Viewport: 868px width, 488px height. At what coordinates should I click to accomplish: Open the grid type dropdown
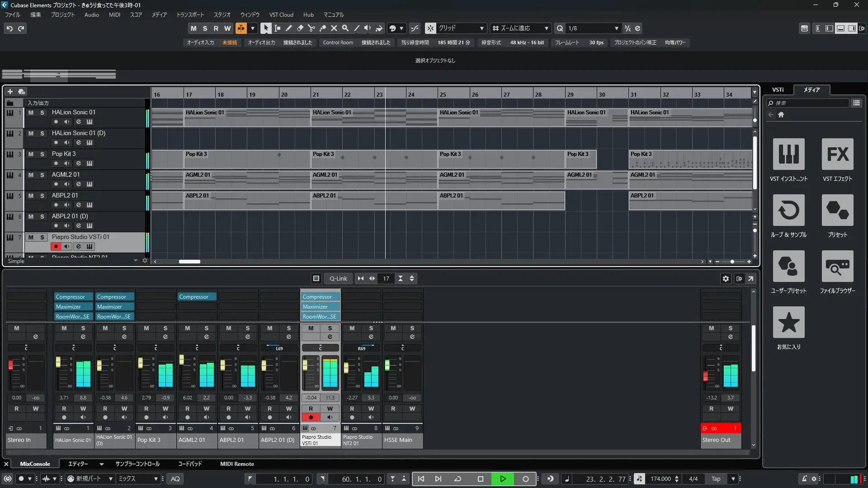pyautogui.click(x=481, y=28)
